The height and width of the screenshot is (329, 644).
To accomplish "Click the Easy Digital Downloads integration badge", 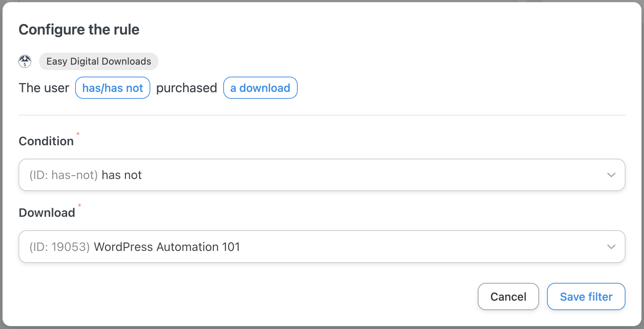I will (x=98, y=61).
